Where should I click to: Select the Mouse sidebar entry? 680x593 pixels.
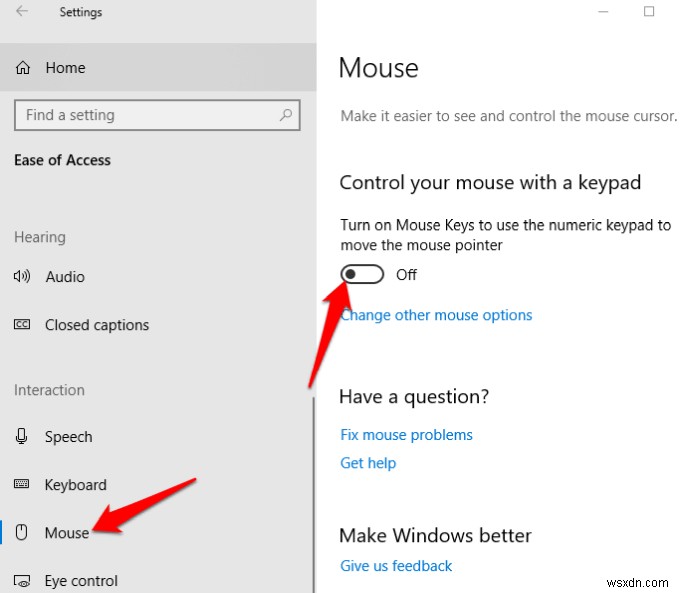158,532
